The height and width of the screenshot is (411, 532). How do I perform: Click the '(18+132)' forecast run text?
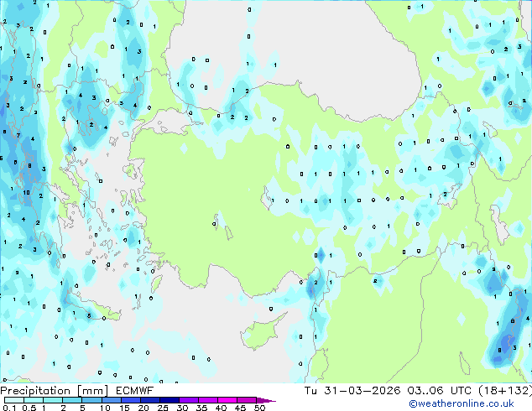tap(505, 391)
